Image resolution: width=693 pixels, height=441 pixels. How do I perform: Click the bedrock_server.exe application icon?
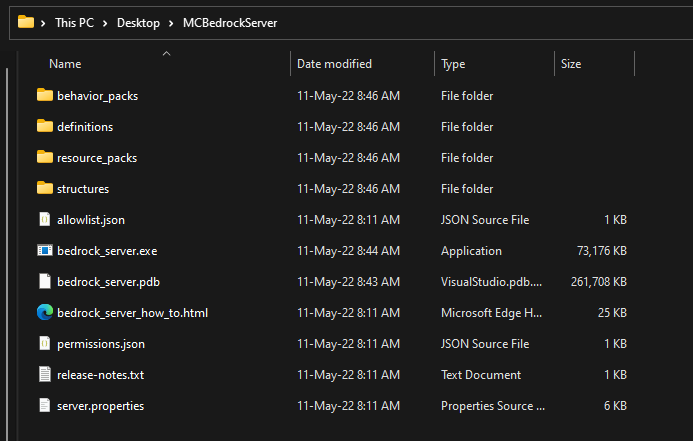point(45,251)
